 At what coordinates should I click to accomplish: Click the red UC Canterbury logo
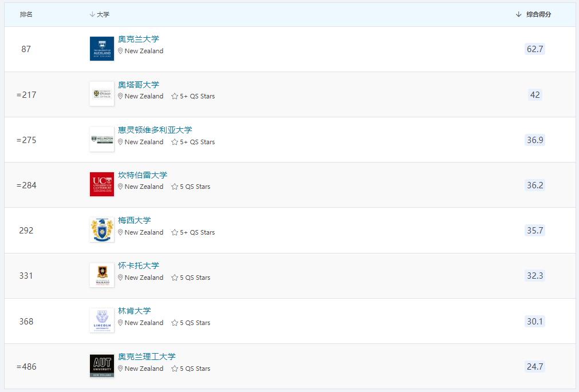[x=101, y=184]
